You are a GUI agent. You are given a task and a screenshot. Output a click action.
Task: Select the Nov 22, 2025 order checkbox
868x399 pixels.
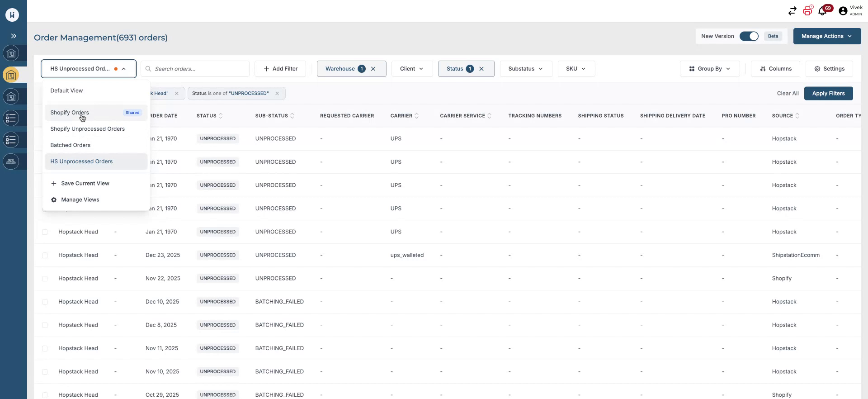[x=45, y=279]
